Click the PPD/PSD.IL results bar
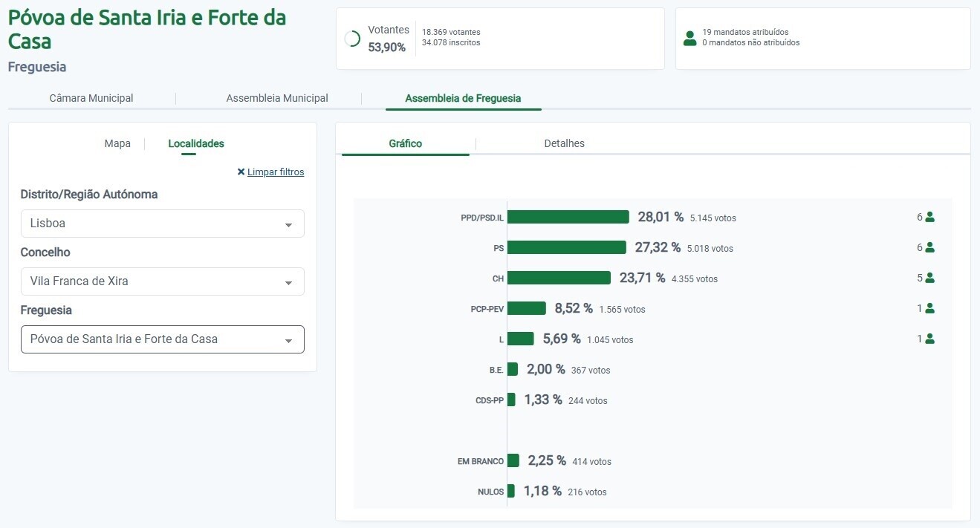Screen dimensions: 980x528 pos(568,217)
